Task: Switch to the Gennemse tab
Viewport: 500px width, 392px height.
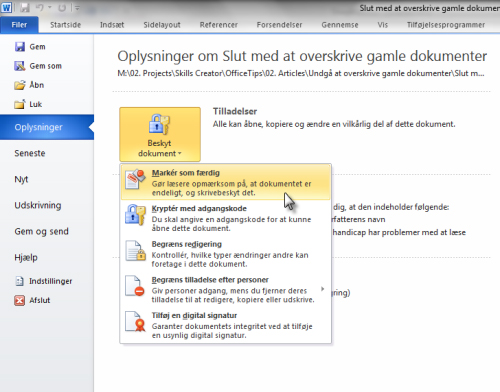Action: point(340,25)
